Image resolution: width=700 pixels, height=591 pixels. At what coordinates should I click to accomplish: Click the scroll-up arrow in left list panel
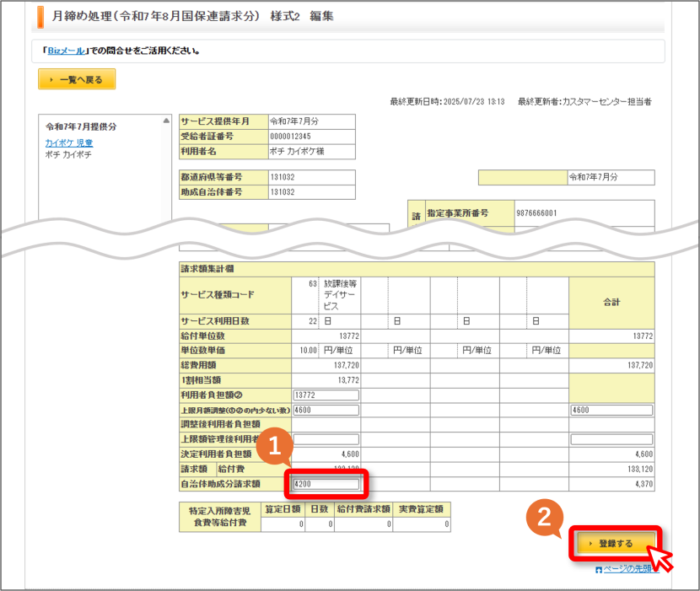[x=166, y=121]
